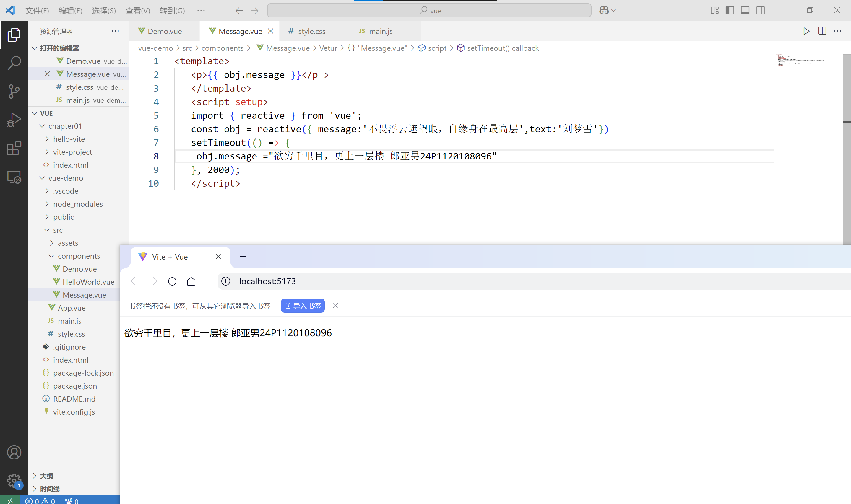Open the Accounts menu in activity bar
This screenshot has width=851, height=504.
(x=14, y=452)
